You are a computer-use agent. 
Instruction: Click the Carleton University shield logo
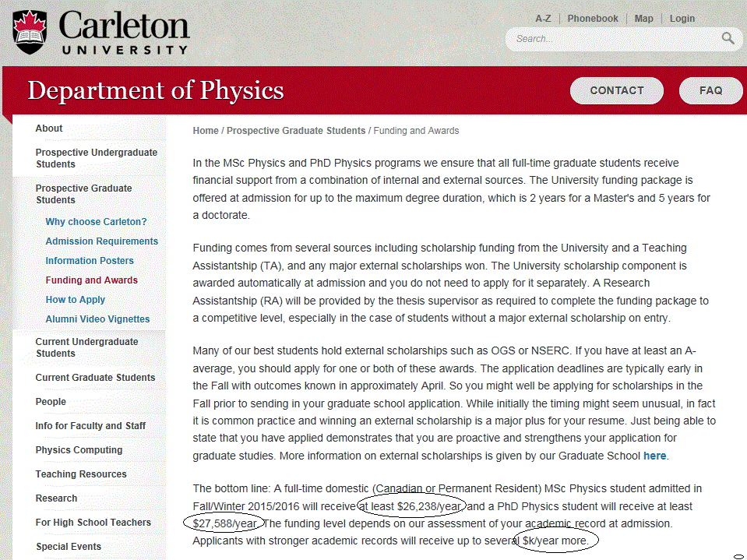coord(30,32)
